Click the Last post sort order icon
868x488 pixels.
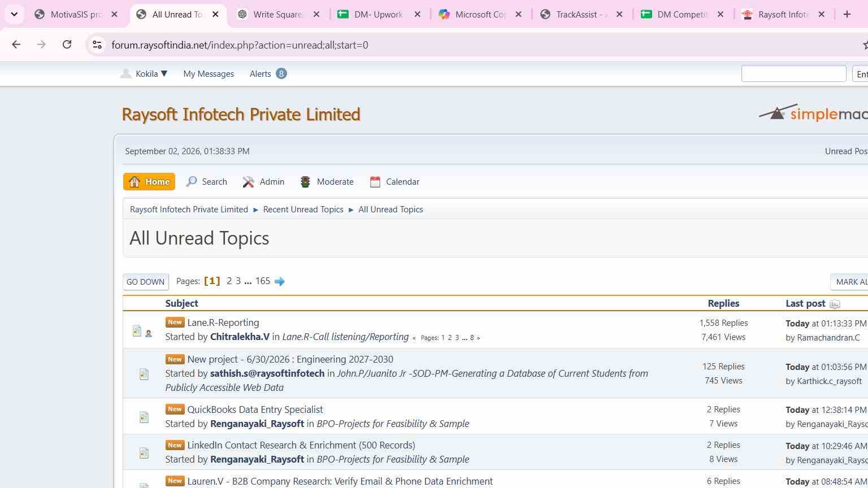click(x=835, y=304)
